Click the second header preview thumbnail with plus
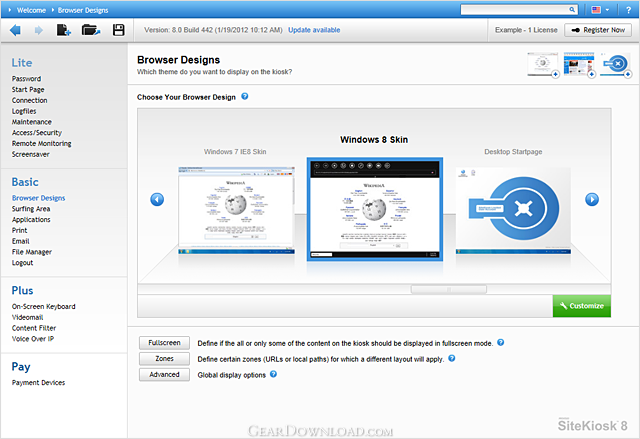 [579, 64]
